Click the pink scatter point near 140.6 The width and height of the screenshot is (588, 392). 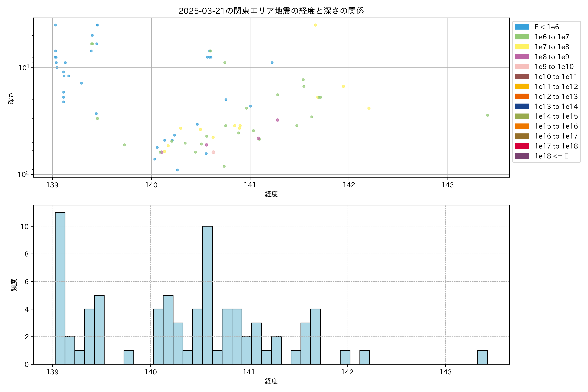(x=213, y=152)
